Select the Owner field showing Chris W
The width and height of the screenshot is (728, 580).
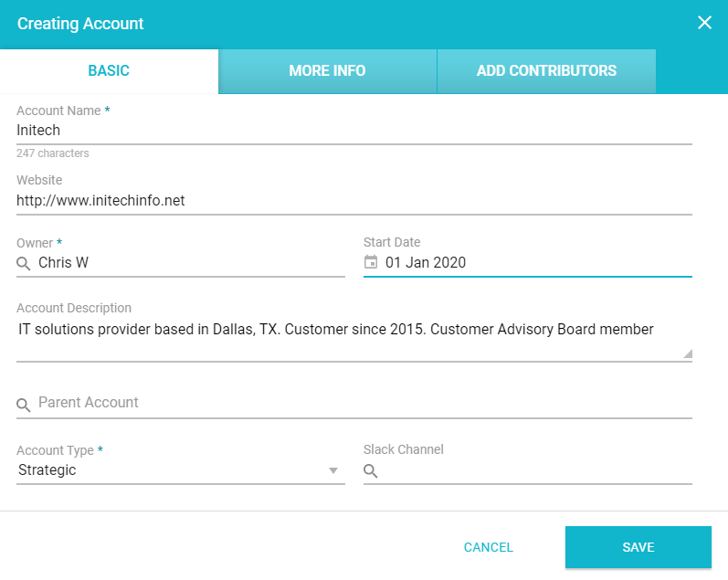pyautogui.click(x=189, y=263)
